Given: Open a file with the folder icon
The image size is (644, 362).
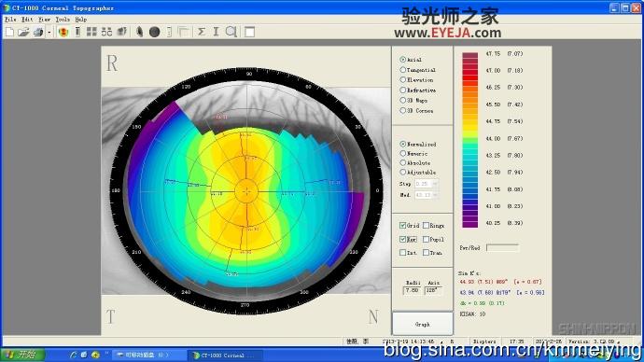Looking at the screenshot, I should pos(23,32).
